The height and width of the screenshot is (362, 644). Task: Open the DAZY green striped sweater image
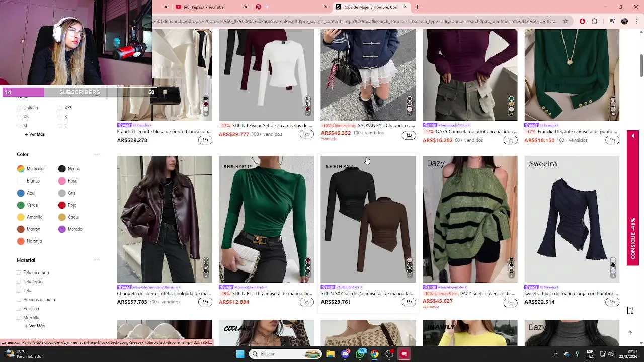tap(470, 219)
